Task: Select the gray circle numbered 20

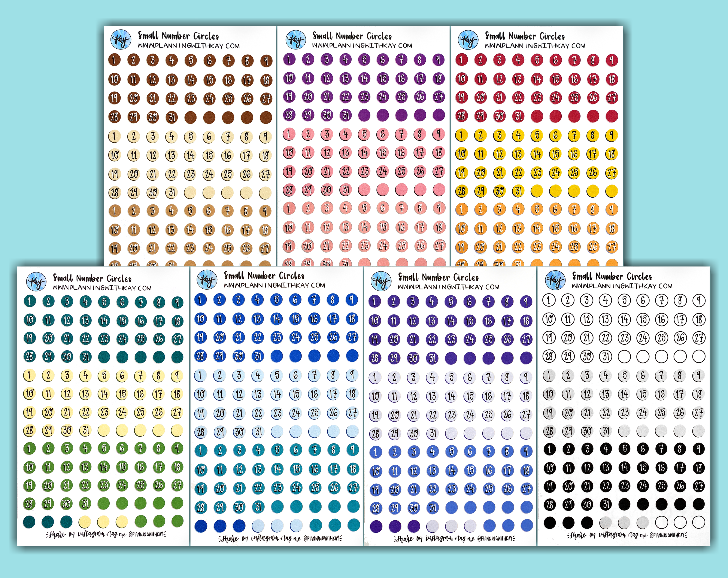Action: click(568, 413)
